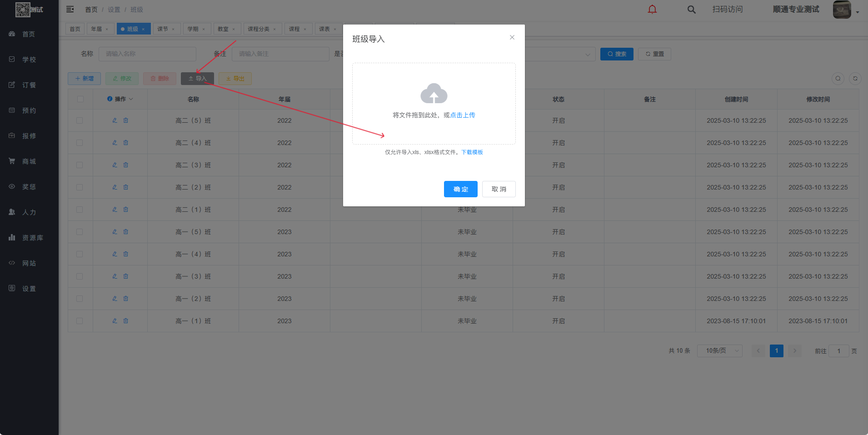Click the cloud upload icon in dialog

click(x=434, y=93)
